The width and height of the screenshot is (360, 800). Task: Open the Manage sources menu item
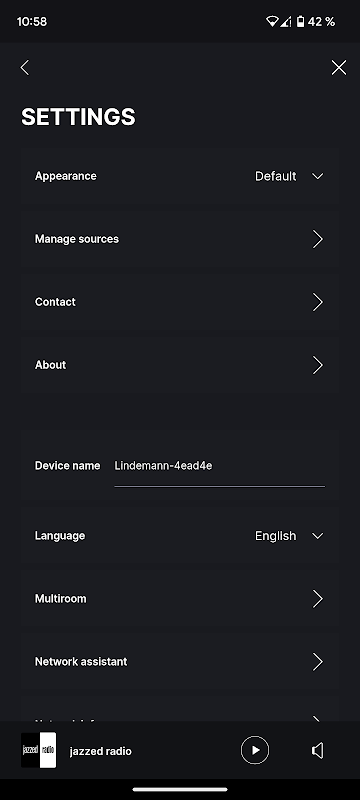point(179,239)
